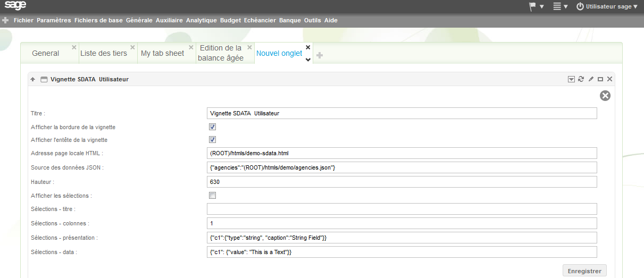Switch to Liste des tiers tab
644x278 pixels.
[x=104, y=53]
